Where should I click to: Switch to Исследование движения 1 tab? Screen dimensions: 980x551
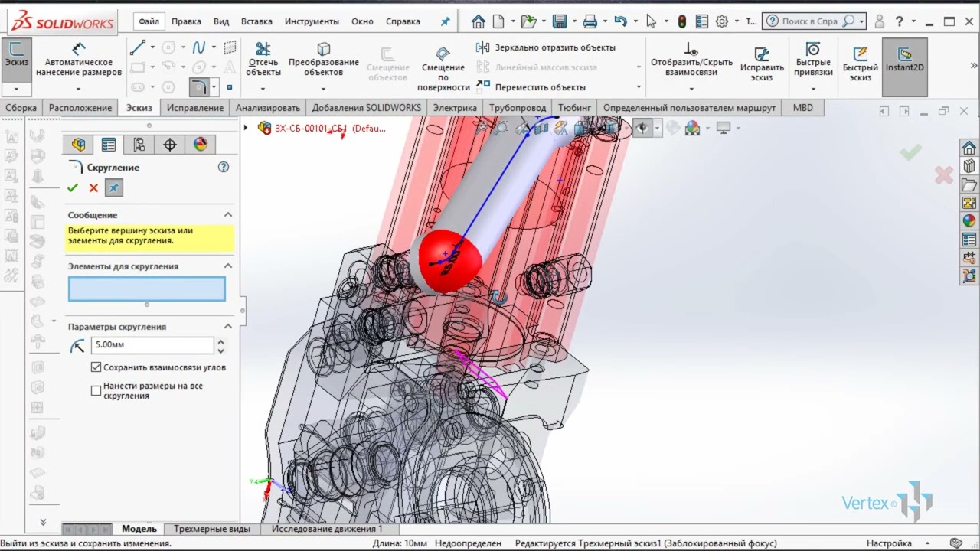click(327, 529)
